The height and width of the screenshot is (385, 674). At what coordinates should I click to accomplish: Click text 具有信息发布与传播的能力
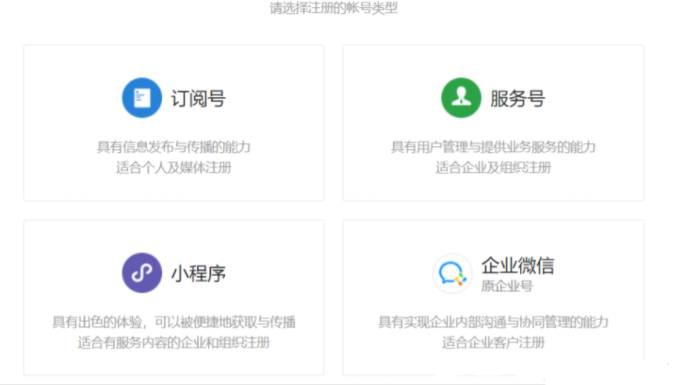tap(174, 147)
